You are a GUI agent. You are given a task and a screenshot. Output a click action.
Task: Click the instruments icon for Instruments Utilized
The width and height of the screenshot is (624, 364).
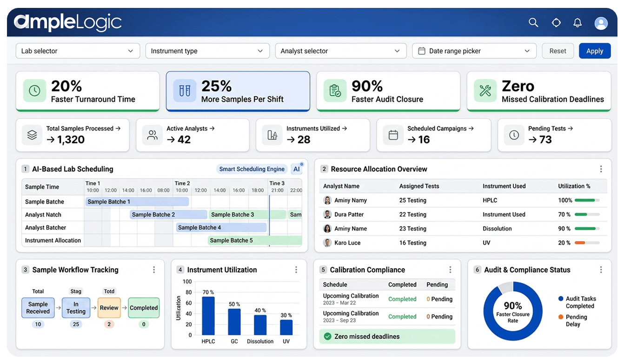[x=272, y=135]
